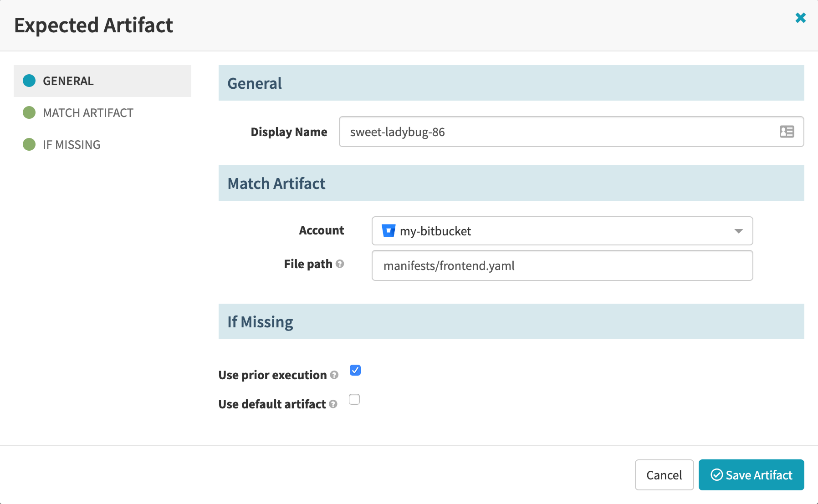Switch to the IF MISSING section
The height and width of the screenshot is (504, 818).
point(71,144)
